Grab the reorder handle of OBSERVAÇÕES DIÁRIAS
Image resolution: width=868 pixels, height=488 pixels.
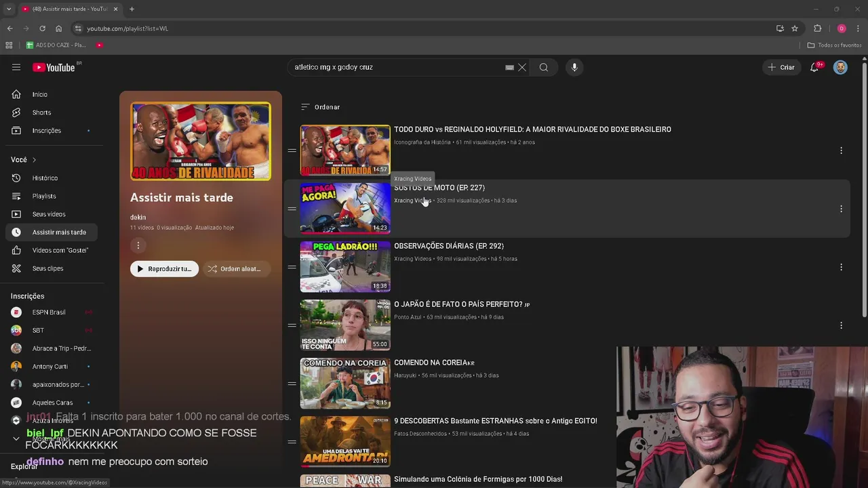pyautogui.click(x=292, y=267)
